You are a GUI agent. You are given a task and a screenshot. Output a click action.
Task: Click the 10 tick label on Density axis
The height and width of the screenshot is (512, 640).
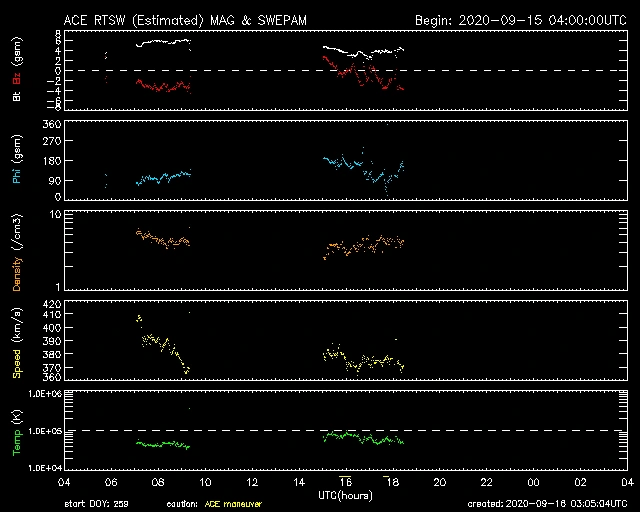click(x=55, y=215)
